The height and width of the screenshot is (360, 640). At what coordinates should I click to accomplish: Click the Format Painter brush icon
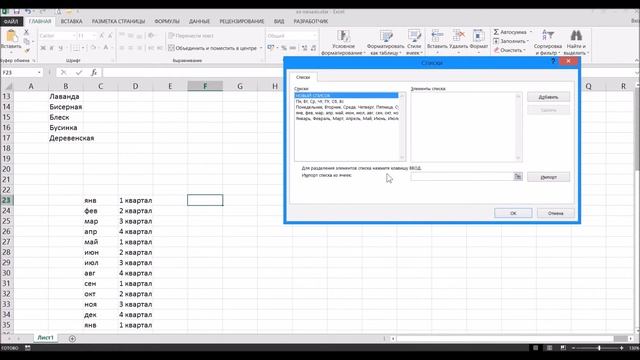tap(27, 51)
